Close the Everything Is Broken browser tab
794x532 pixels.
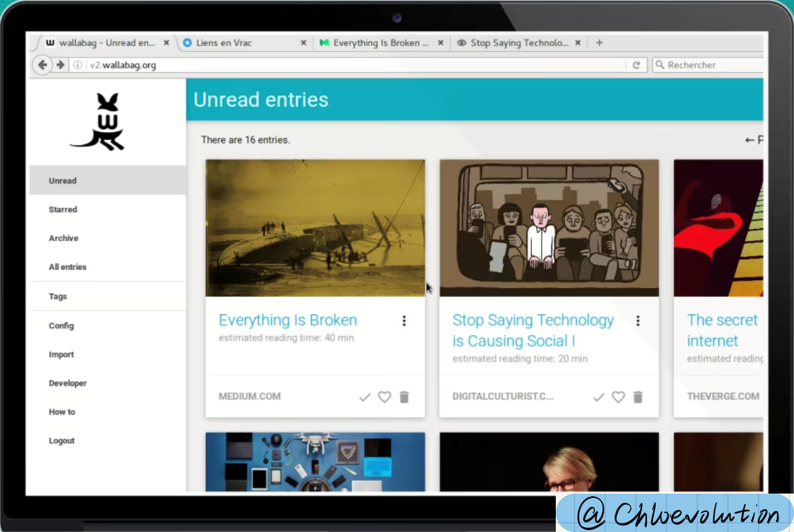[440, 43]
